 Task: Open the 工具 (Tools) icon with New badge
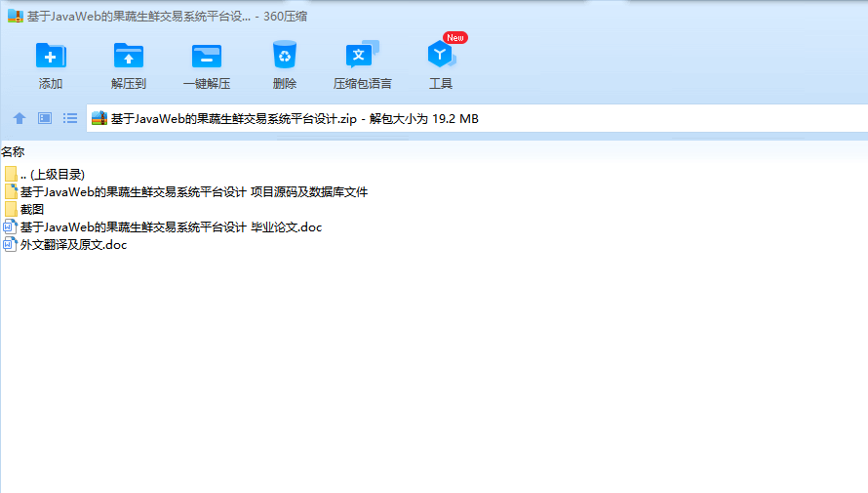(441, 55)
